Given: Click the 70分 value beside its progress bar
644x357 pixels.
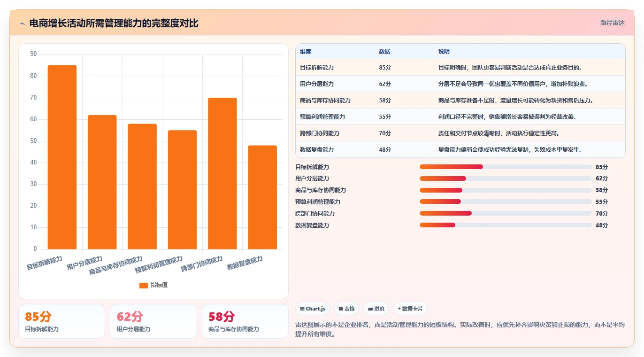Looking at the screenshot, I should click(602, 213).
